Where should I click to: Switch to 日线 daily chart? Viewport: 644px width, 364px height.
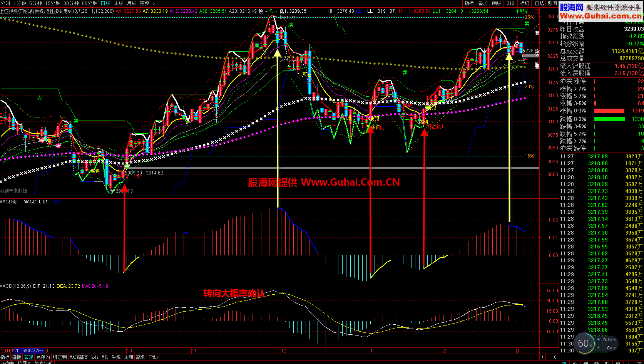tap(105, 3)
